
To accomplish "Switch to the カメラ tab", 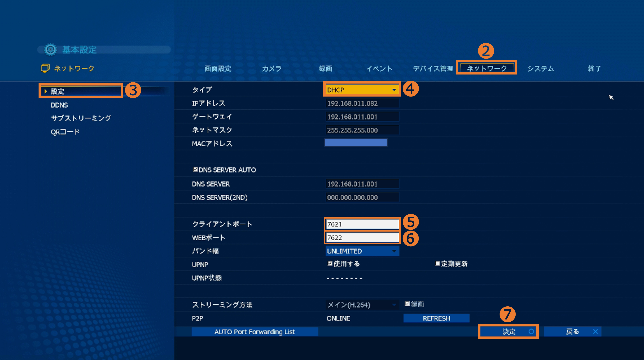I will click(271, 69).
